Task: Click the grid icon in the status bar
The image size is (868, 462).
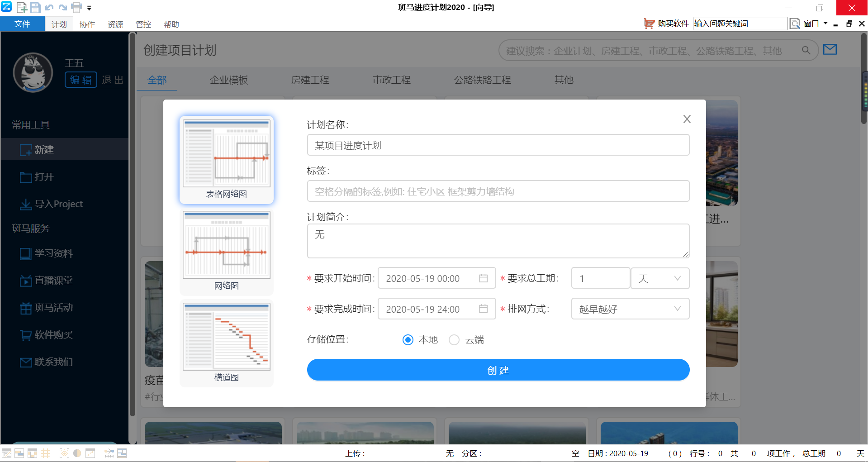Action: click(x=45, y=453)
